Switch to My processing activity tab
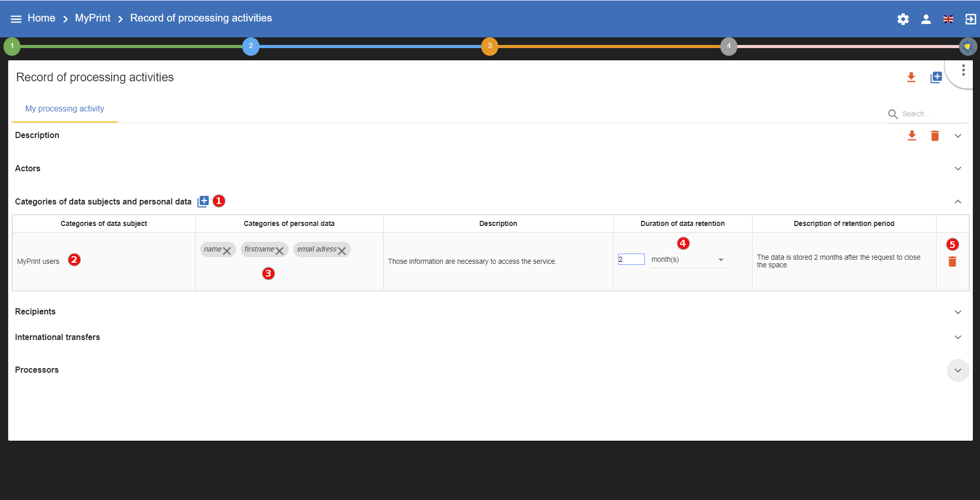The height and width of the screenshot is (500, 980). pos(65,109)
